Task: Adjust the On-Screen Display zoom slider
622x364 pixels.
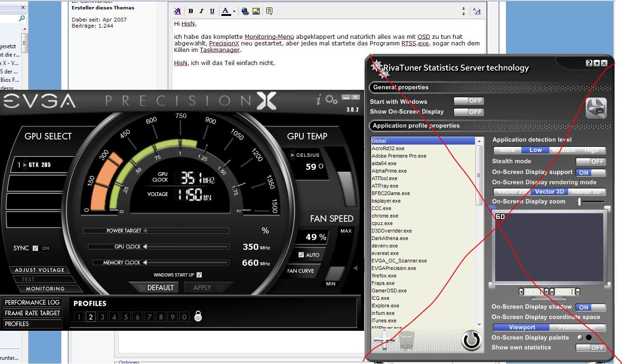Action: (x=580, y=202)
